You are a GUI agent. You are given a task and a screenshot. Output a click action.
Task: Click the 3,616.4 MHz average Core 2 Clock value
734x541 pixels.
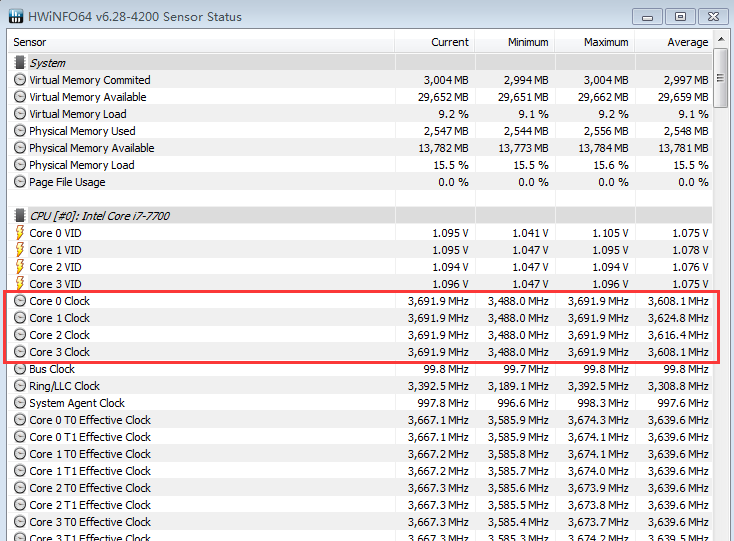678,335
